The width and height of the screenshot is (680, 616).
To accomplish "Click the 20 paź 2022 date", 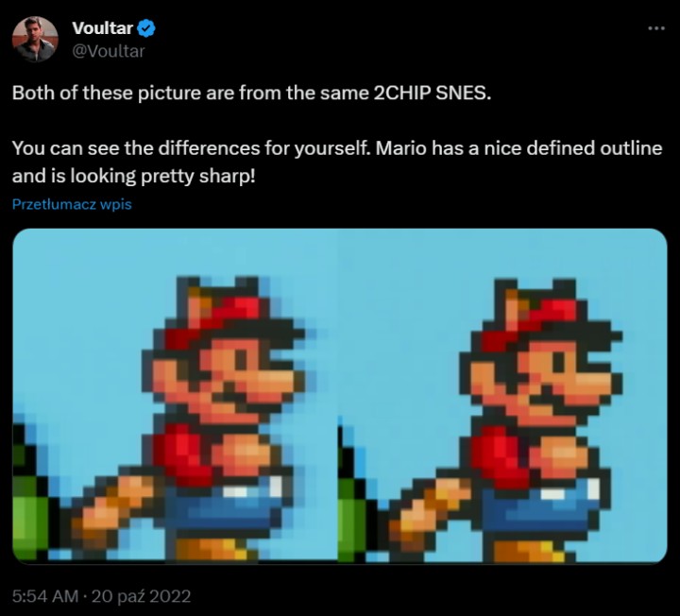I will click(x=141, y=596).
